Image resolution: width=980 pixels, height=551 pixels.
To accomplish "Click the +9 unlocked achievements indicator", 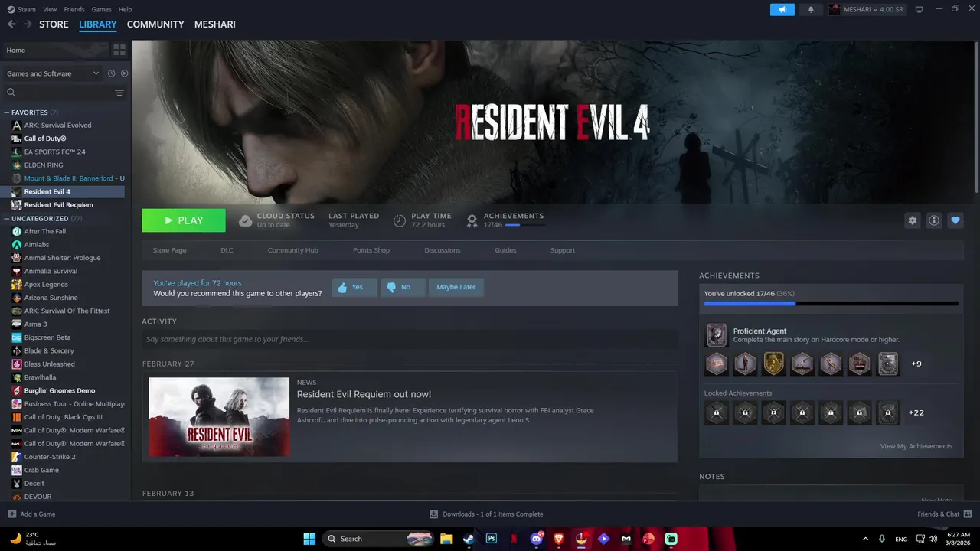I will click(916, 364).
